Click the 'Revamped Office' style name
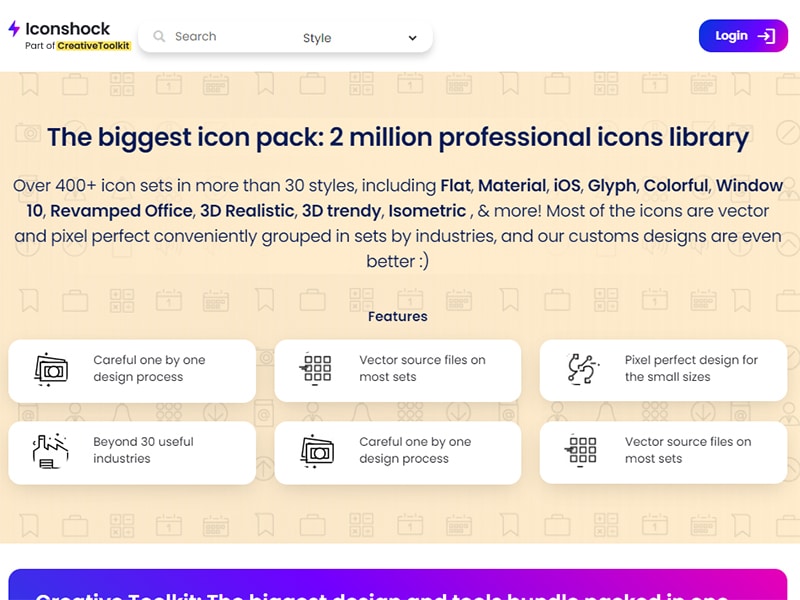The height and width of the screenshot is (600, 800). 121,211
